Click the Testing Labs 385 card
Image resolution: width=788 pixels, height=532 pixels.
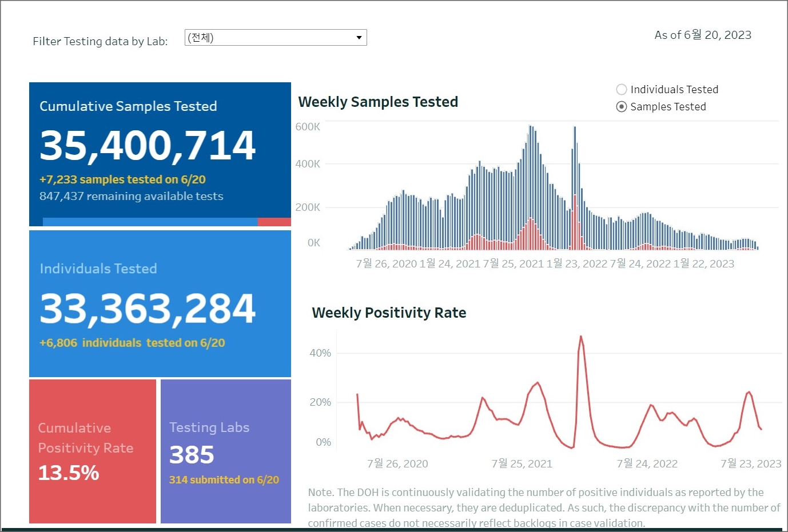pyautogui.click(x=226, y=451)
